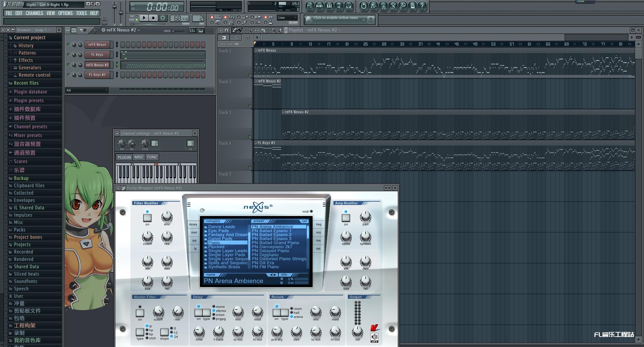Toggle mute light for FL Keys channel
This screenshot has width=644, height=347.
click(x=68, y=55)
